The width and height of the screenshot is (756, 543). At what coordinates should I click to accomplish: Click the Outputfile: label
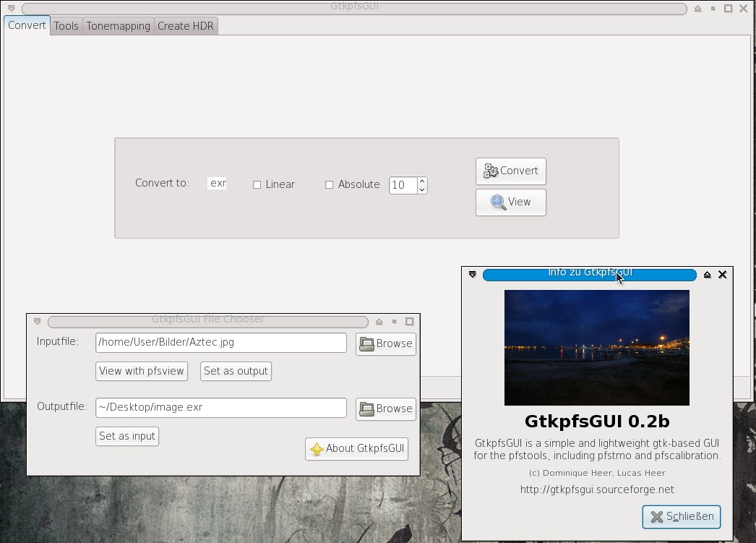(62, 406)
